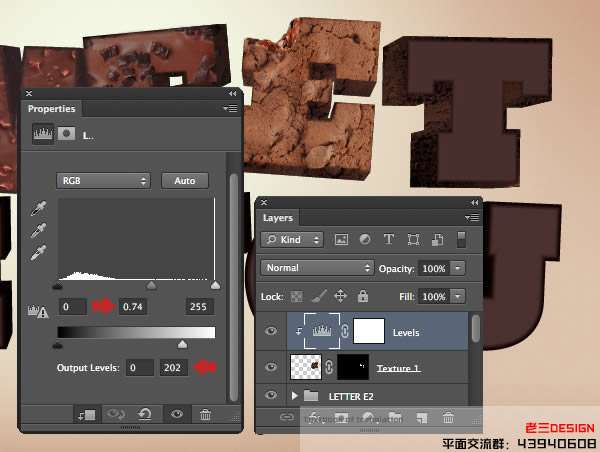Image resolution: width=600 pixels, height=452 pixels.
Task: Pick the black point eyedropper
Action: pyautogui.click(x=39, y=209)
